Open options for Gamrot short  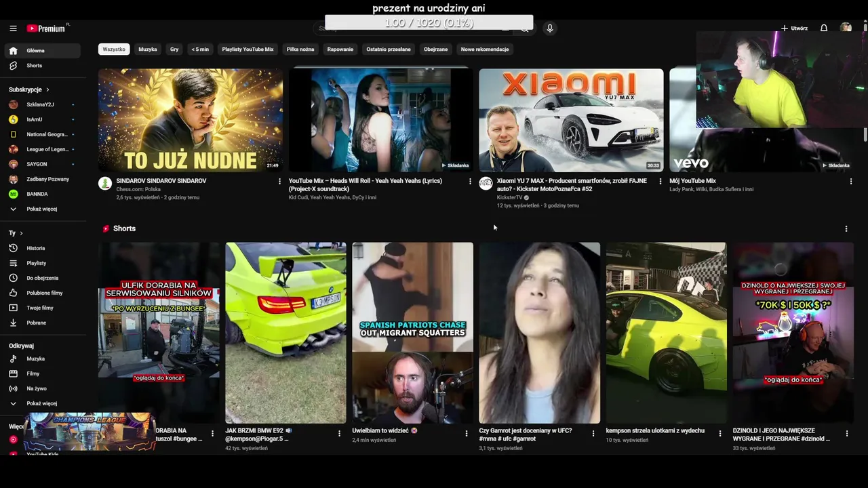[593, 433]
